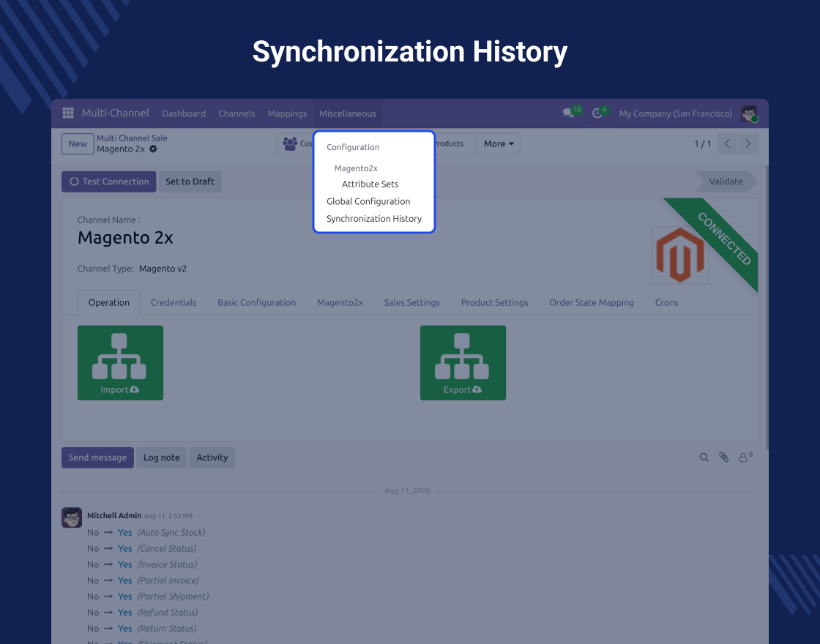Open the Mappings menu
The height and width of the screenshot is (644, 820).
point(287,113)
